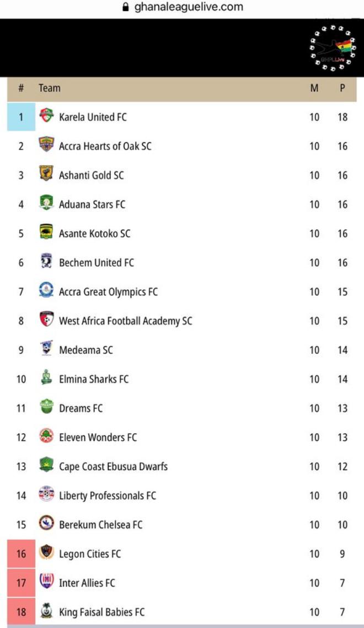This screenshot has height=628, width=364.
Task: Click the Bechem United FC crest
Action: (x=46, y=260)
